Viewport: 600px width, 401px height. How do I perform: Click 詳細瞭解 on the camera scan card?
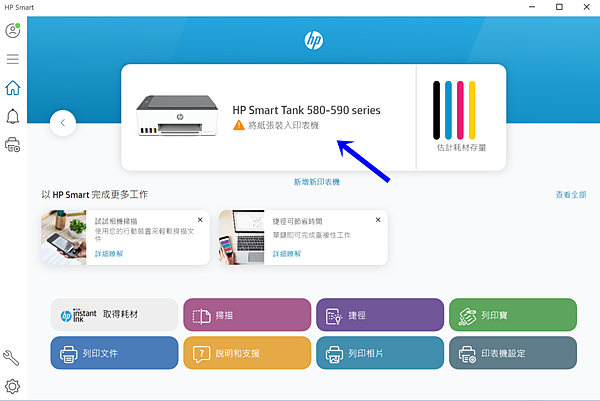[109, 254]
